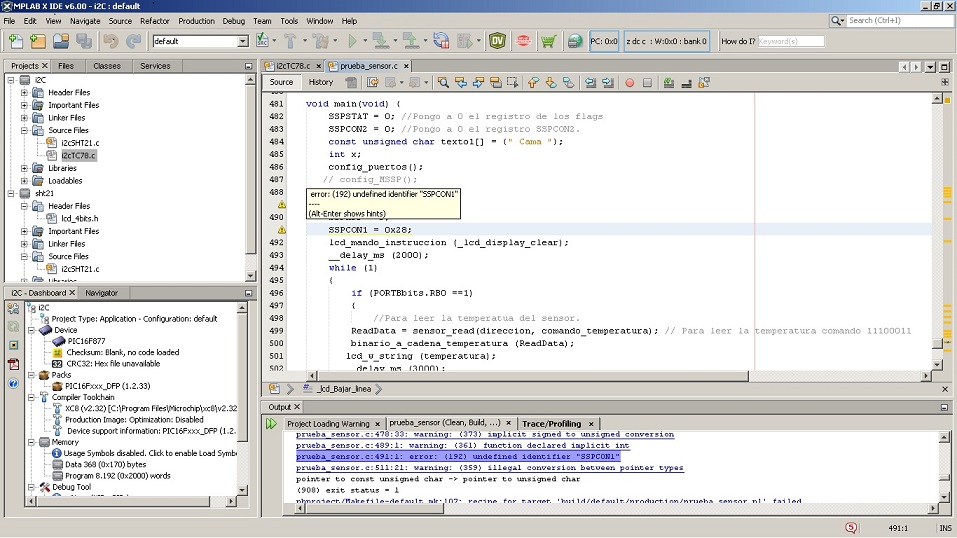Screen dimensions: 957x538
Task: Go to next search occurrence icon
Action: 478,82
